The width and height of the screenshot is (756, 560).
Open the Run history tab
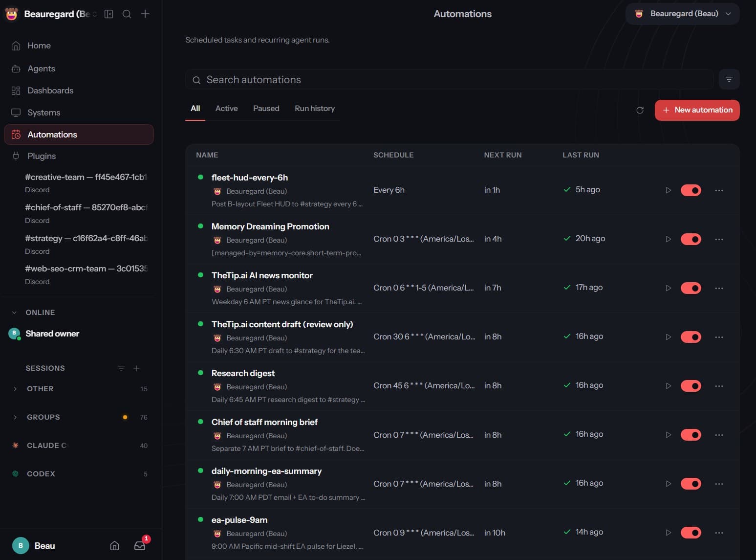coord(315,109)
